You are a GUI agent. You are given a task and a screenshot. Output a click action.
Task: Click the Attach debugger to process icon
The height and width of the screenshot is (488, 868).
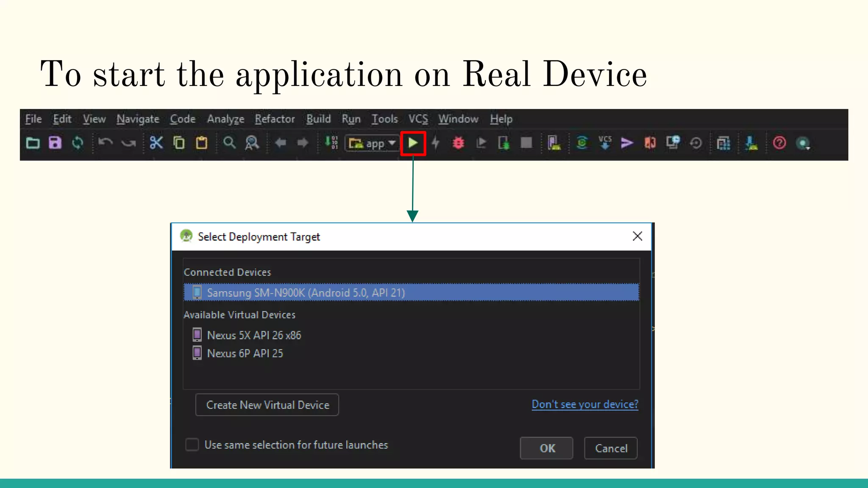[504, 143]
